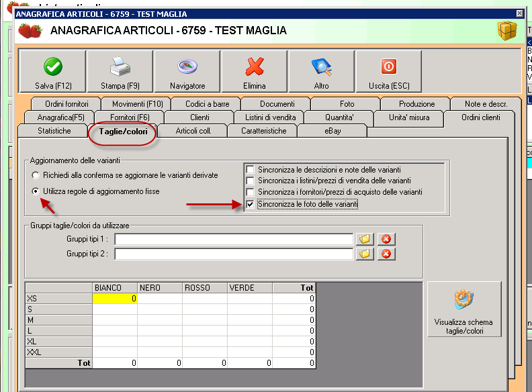Screen dimensions: 532x392
Task: Print using the Stampa (F9) button
Action: (x=120, y=71)
